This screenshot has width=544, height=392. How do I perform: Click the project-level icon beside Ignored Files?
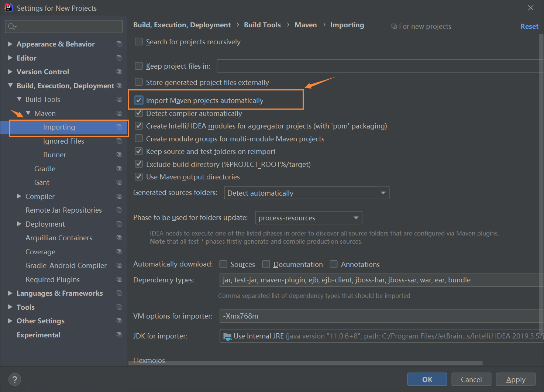pos(119,141)
